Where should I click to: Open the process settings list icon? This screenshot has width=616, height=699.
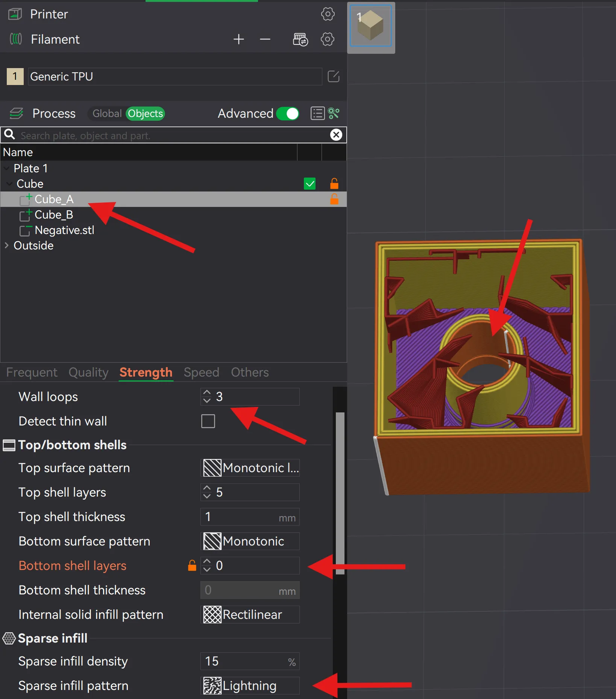point(317,113)
